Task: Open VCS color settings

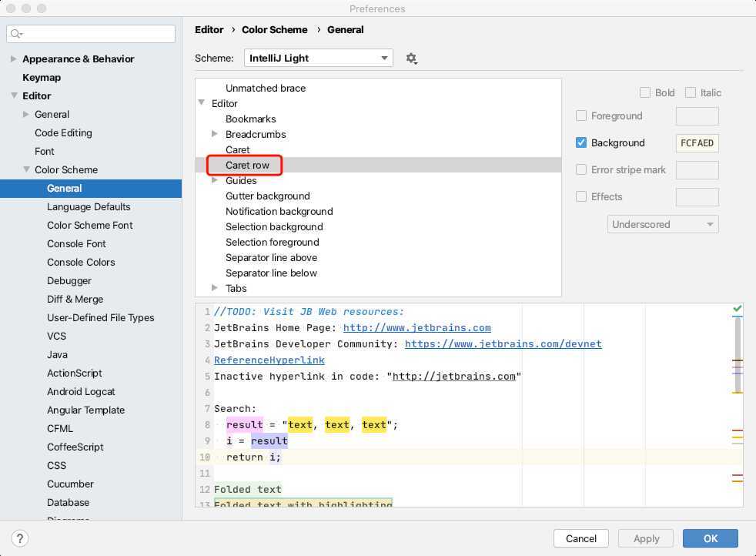Action: [x=56, y=336]
